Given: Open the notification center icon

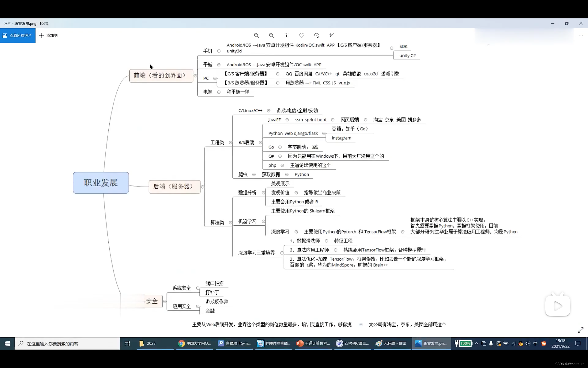Looking at the screenshot, I should [x=578, y=343].
